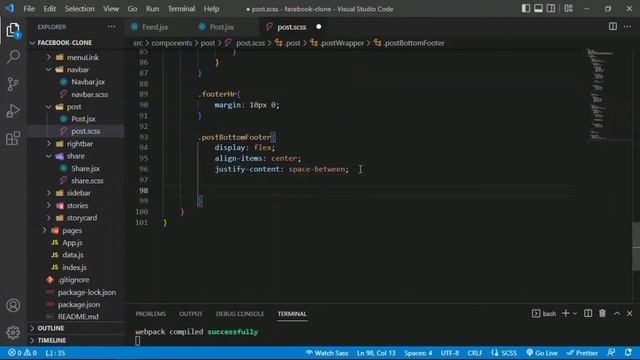This screenshot has width=640, height=360.
Task: Open Source Control view
Action: [x=13, y=84]
